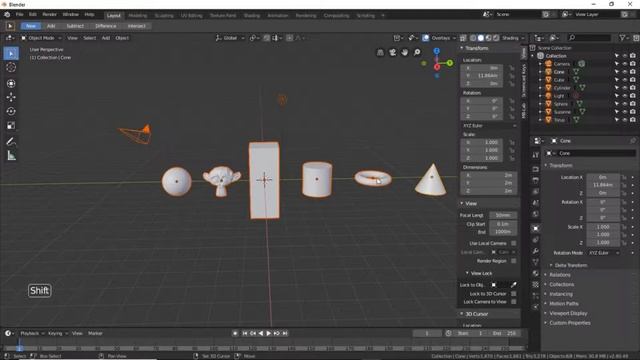Click the Subtract selection mode button
The width and height of the screenshot is (640, 360).
75,26
